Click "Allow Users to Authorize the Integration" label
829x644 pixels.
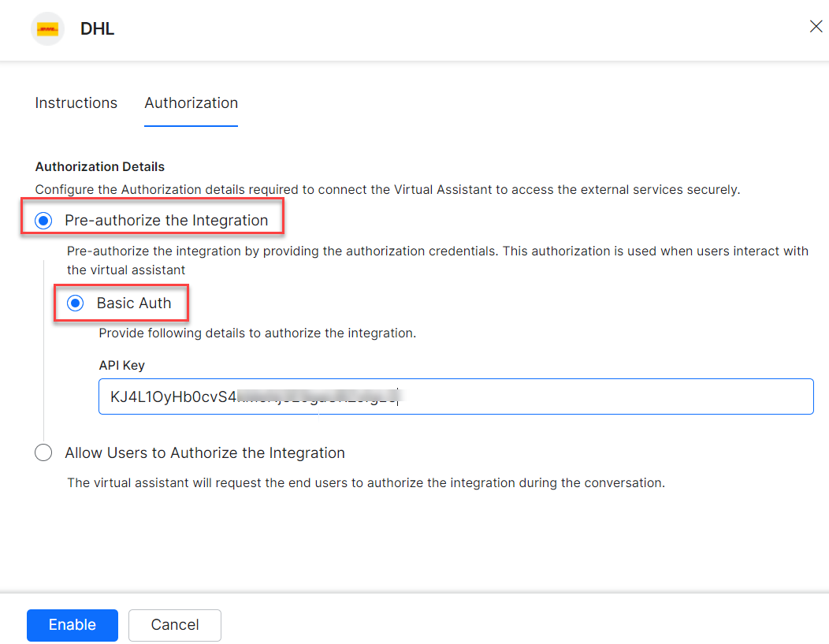pos(205,453)
